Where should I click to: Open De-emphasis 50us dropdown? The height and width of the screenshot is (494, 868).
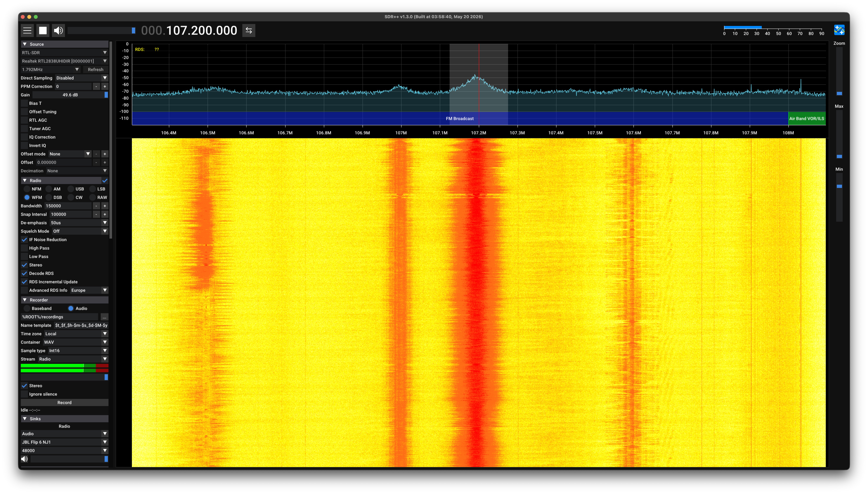79,223
